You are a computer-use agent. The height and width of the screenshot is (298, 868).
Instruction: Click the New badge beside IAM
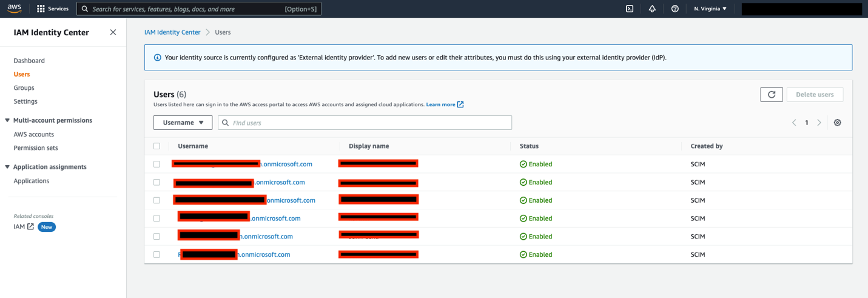(47, 227)
